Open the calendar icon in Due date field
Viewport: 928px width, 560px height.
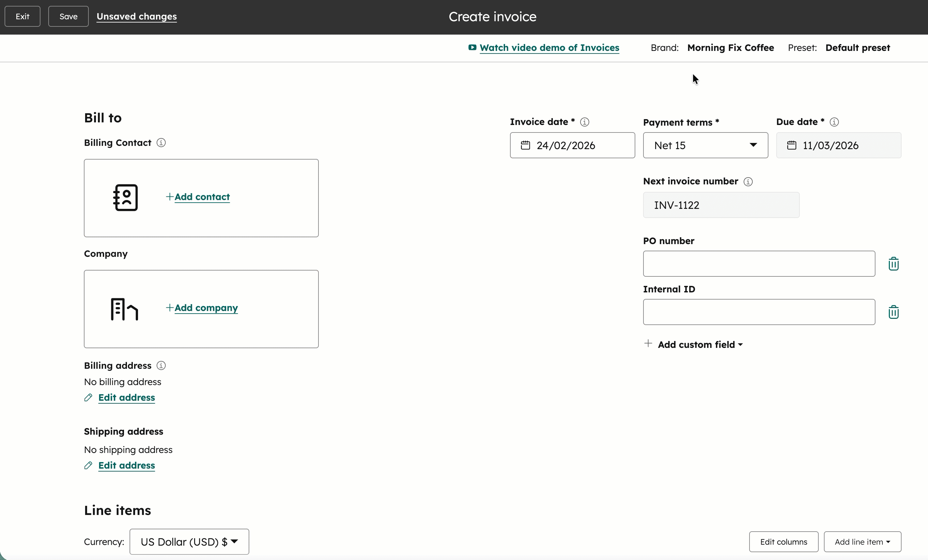792,145
